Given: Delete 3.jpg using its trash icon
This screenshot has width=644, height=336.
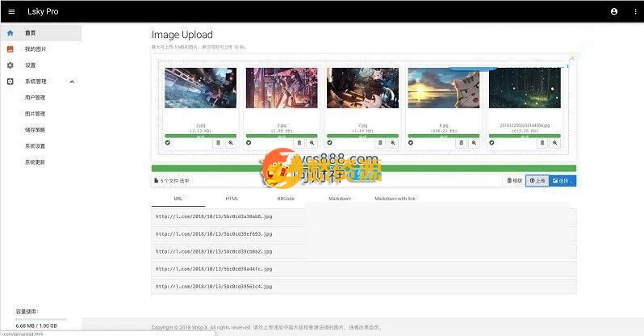Looking at the screenshot, I should (x=299, y=143).
